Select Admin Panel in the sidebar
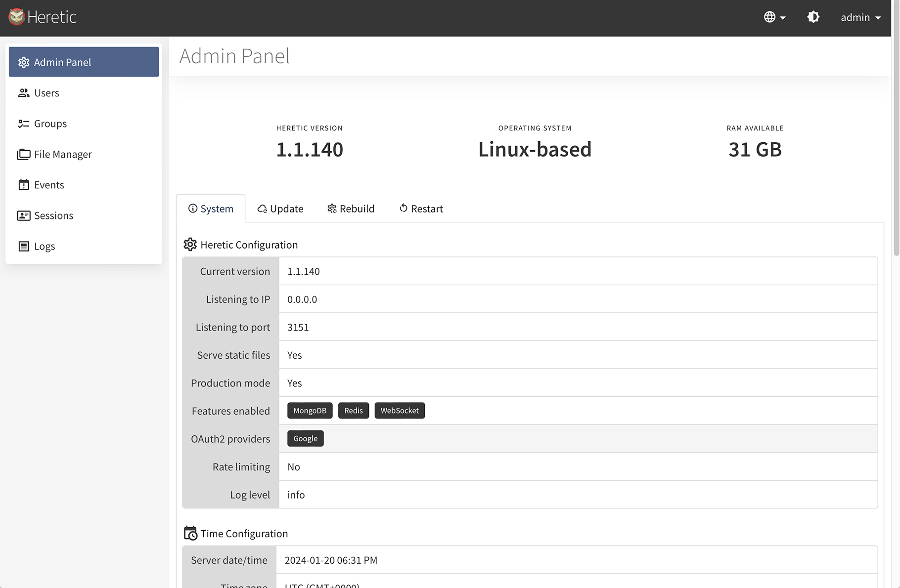The width and height of the screenshot is (900, 588). (84, 62)
